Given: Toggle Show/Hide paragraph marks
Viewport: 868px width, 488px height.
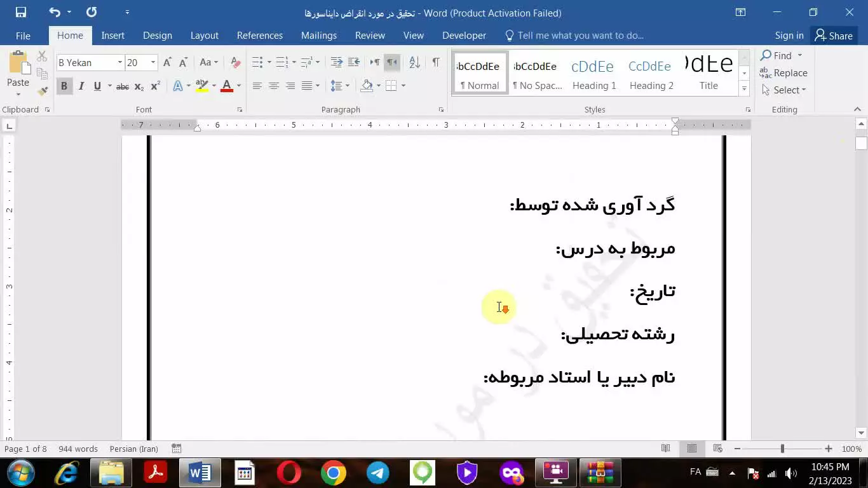Looking at the screenshot, I should [x=435, y=62].
